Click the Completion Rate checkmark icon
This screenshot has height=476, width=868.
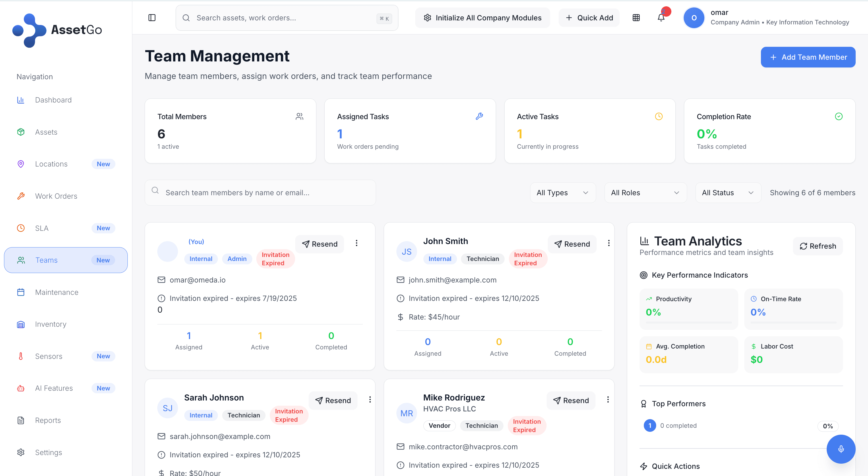[839, 116]
